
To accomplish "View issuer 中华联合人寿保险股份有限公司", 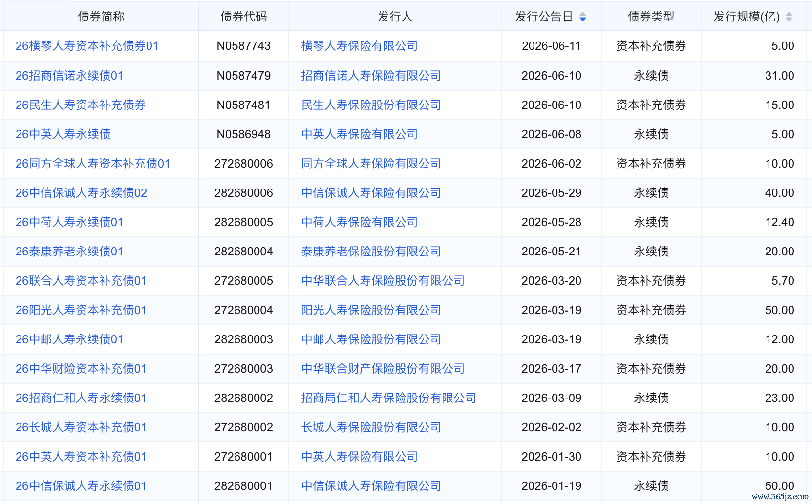I will pos(383,281).
